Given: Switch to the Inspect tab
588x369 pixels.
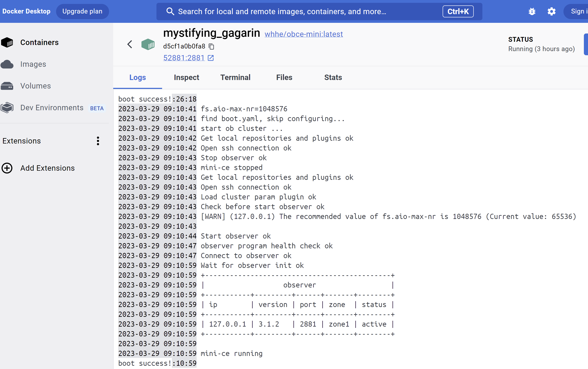Looking at the screenshot, I should 186,77.
